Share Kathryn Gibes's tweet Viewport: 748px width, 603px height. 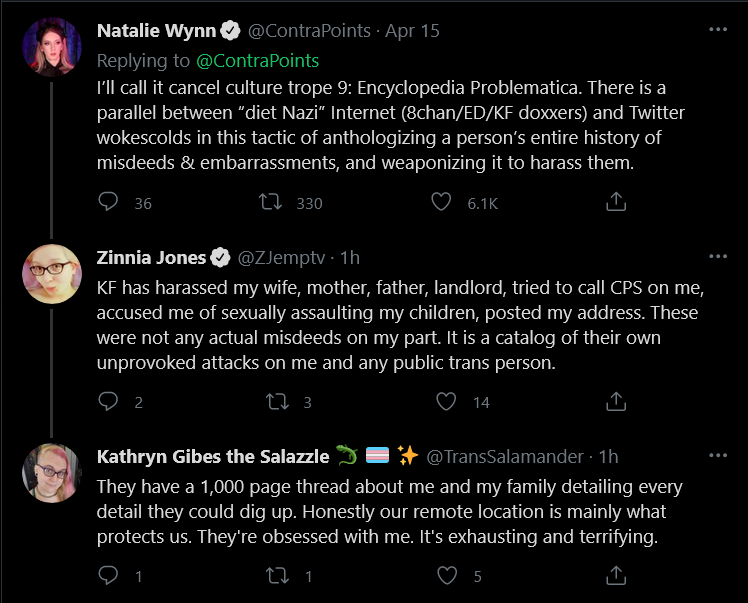point(616,576)
